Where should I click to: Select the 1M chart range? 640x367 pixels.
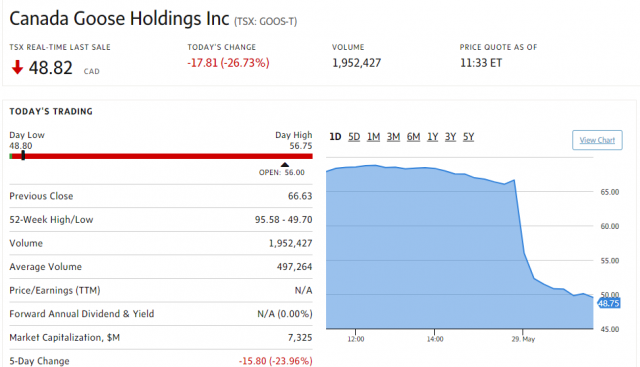373,137
